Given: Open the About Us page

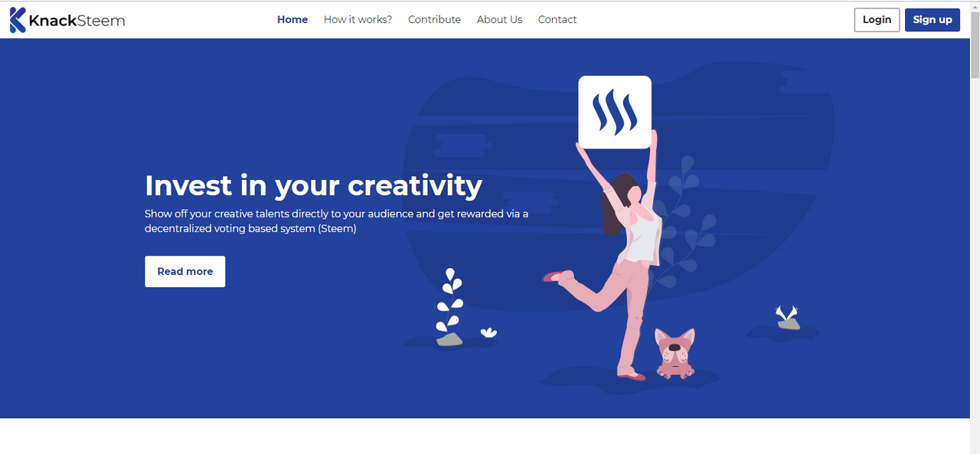Looking at the screenshot, I should [499, 20].
